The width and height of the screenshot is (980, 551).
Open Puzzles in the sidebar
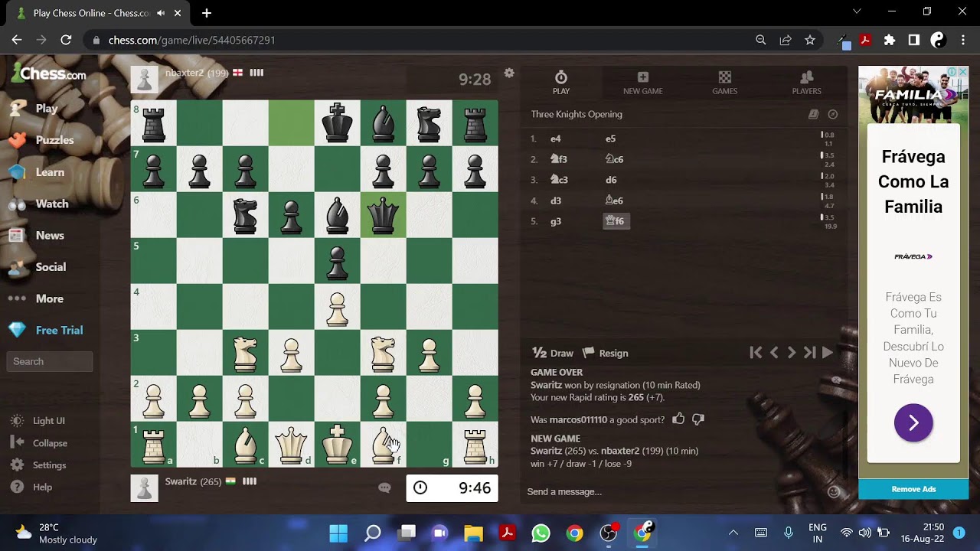click(42, 140)
